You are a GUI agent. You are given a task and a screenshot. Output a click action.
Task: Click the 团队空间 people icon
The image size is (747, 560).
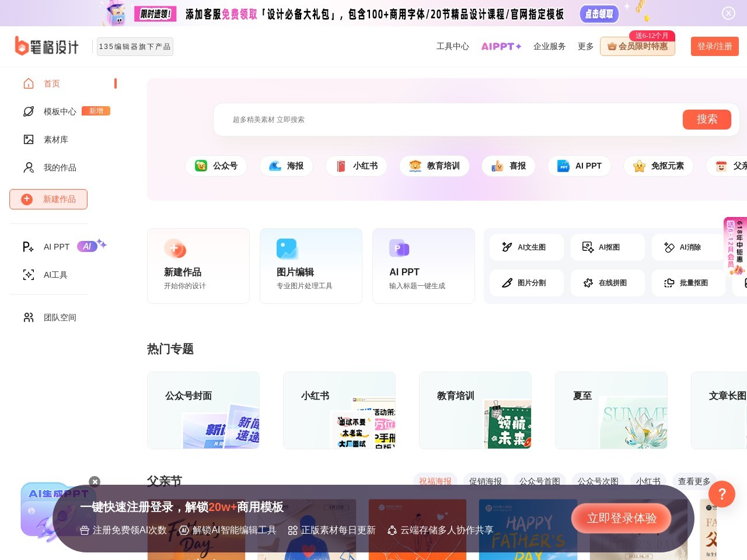click(29, 317)
